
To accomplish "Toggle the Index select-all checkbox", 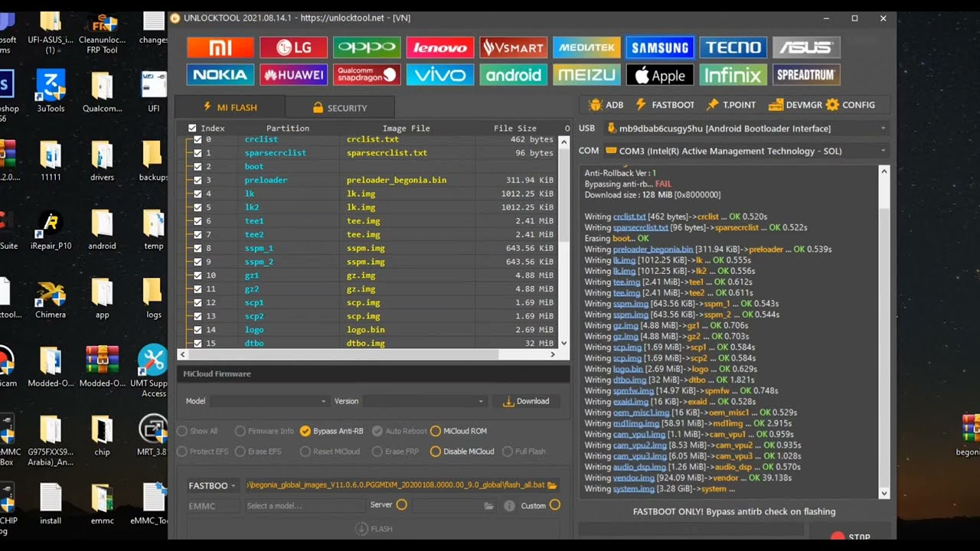I will [x=192, y=129].
